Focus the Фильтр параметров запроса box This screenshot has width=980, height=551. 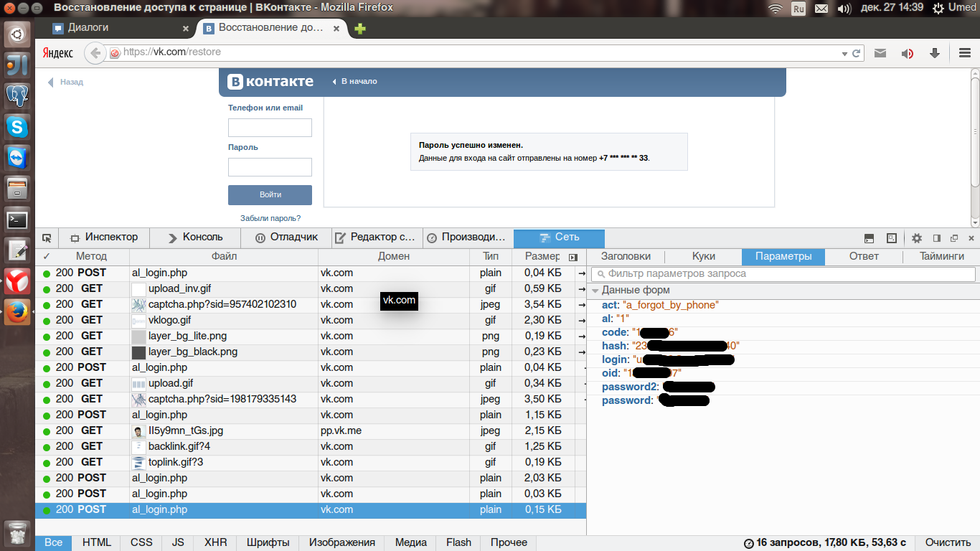coord(783,274)
